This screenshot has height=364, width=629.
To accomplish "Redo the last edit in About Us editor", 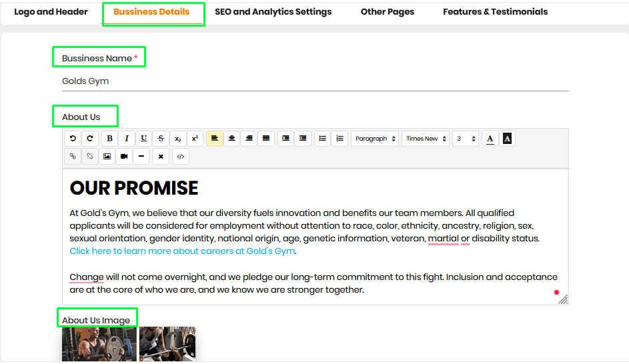I will (90, 139).
